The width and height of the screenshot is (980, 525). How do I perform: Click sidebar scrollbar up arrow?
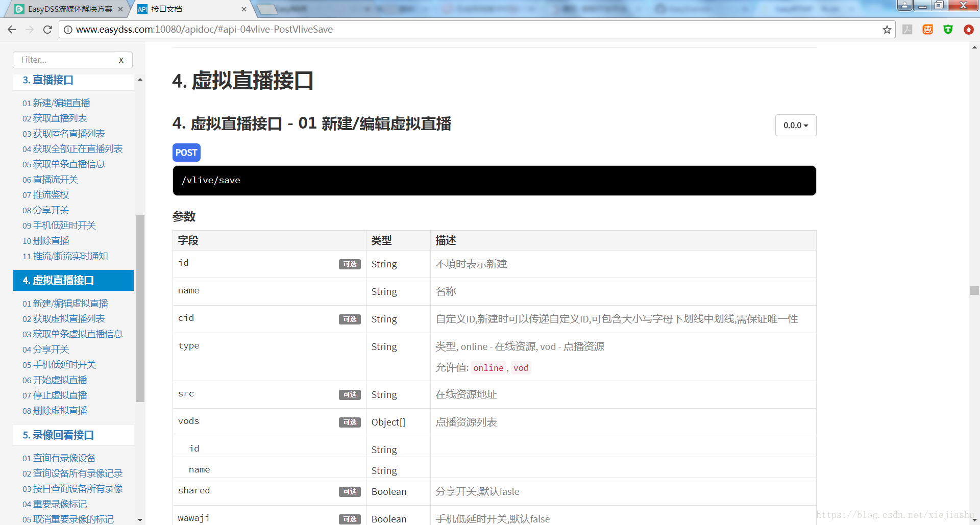click(x=140, y=80)
